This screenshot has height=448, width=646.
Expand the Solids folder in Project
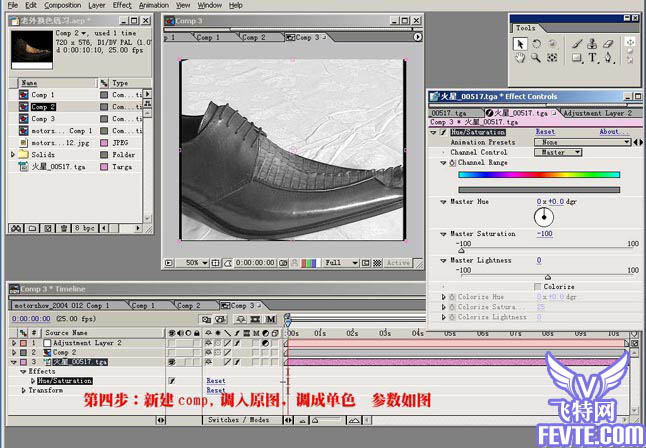12,155
